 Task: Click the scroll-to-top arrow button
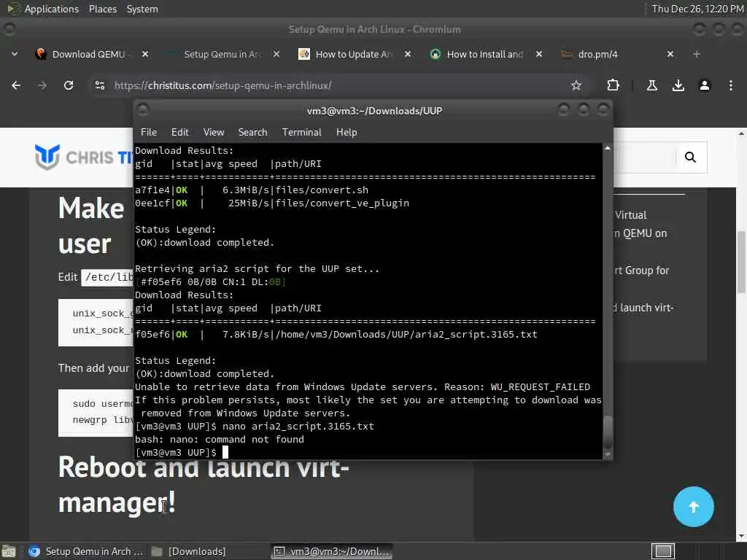[693, 507]
